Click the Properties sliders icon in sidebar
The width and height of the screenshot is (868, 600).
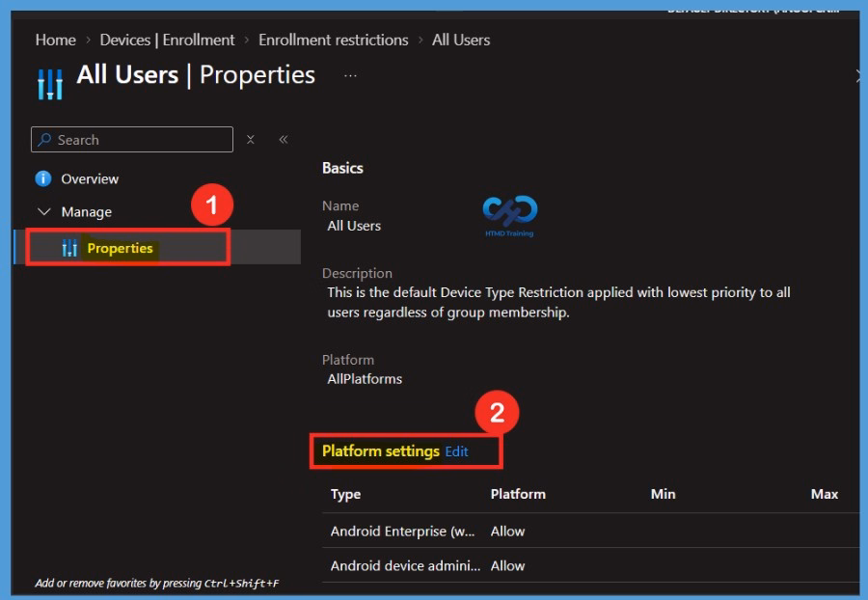tap(69, 248)
